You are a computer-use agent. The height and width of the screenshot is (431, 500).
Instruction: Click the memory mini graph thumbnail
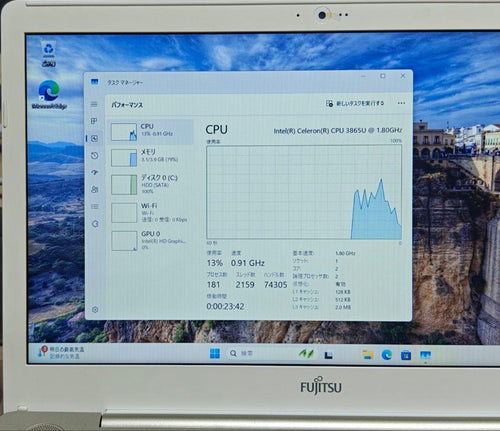(124, 158)
